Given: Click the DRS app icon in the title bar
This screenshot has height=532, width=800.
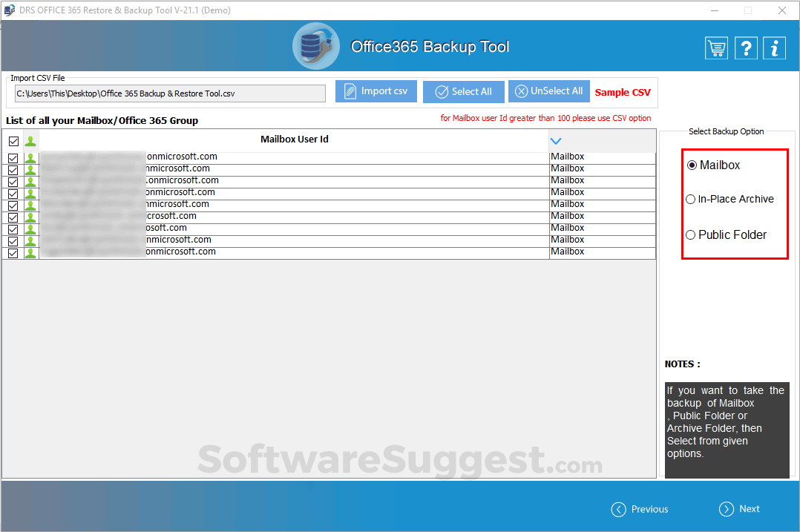Looking at the screenshot, I should click(9, 10).
